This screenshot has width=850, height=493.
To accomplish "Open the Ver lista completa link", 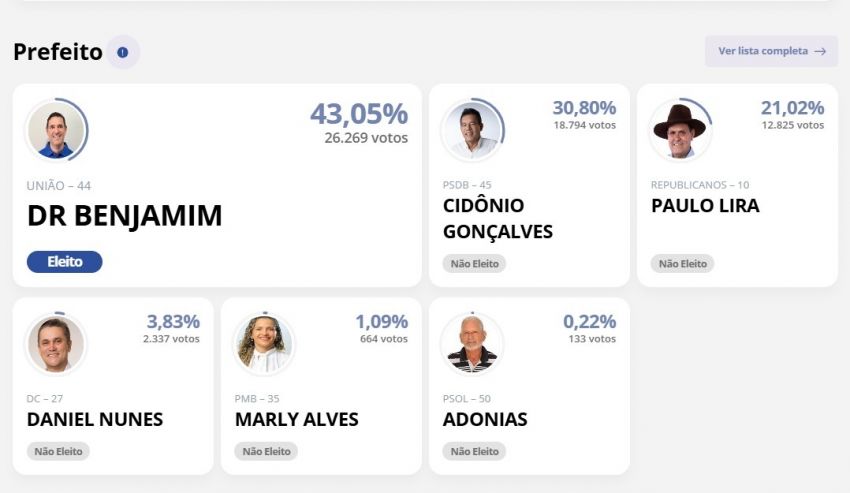I will pos(764,51).
